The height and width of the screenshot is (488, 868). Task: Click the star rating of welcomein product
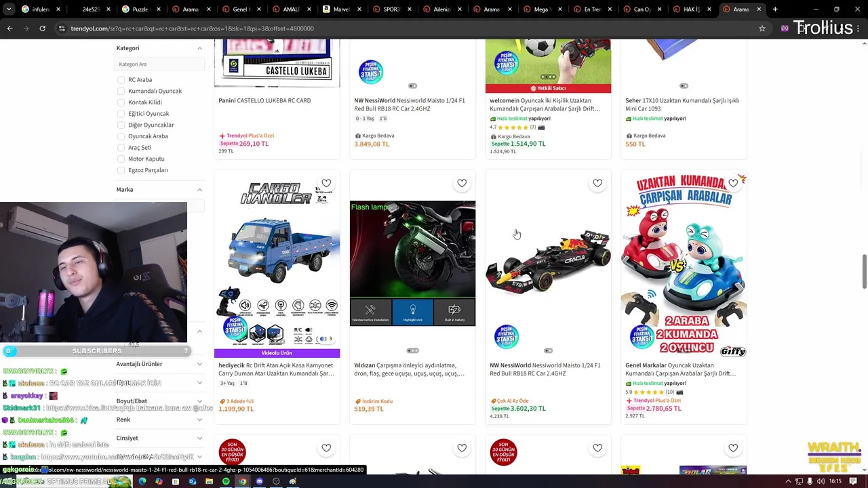pyautogui.click(x=513, y=127)
